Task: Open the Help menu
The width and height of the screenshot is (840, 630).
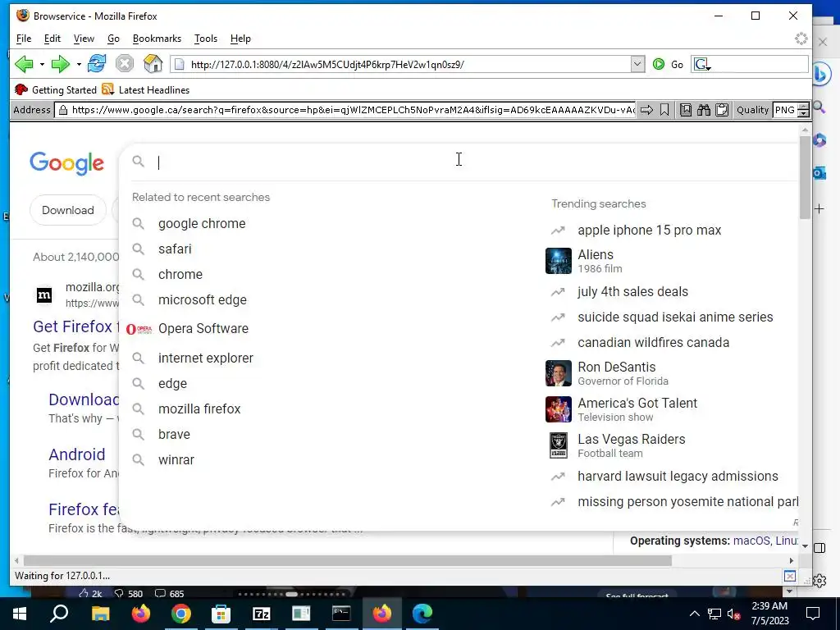Action: 240,39
